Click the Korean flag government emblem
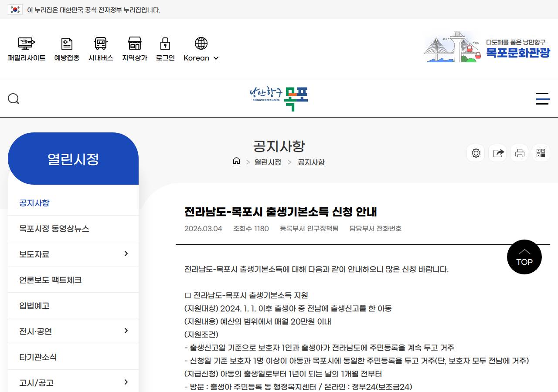 tap(15, 10)
